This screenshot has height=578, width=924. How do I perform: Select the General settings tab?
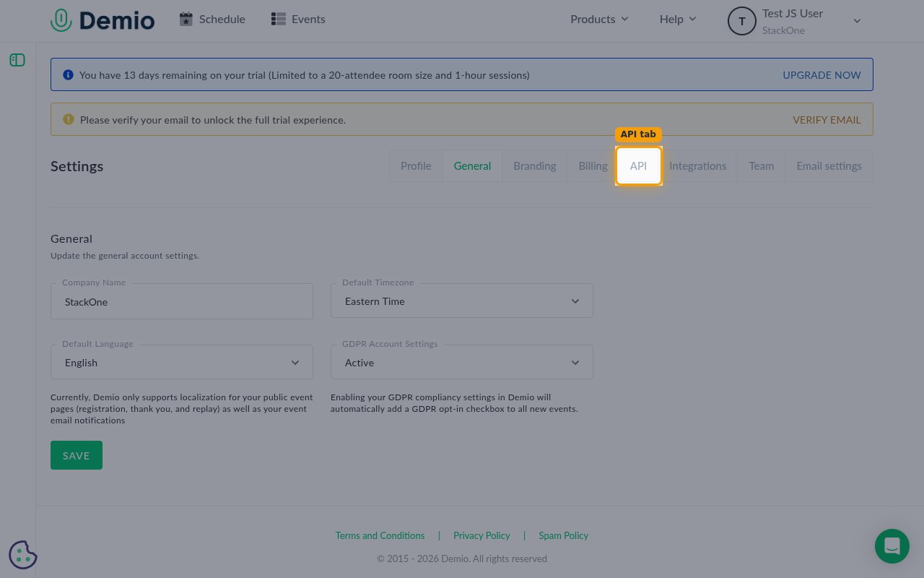coord(472,165)
